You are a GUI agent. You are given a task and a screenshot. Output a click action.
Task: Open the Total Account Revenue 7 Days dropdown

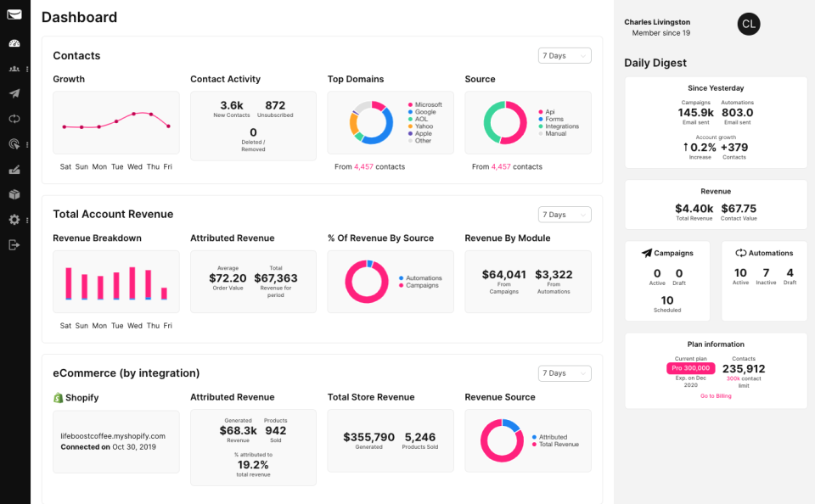(x=564, y=215)
